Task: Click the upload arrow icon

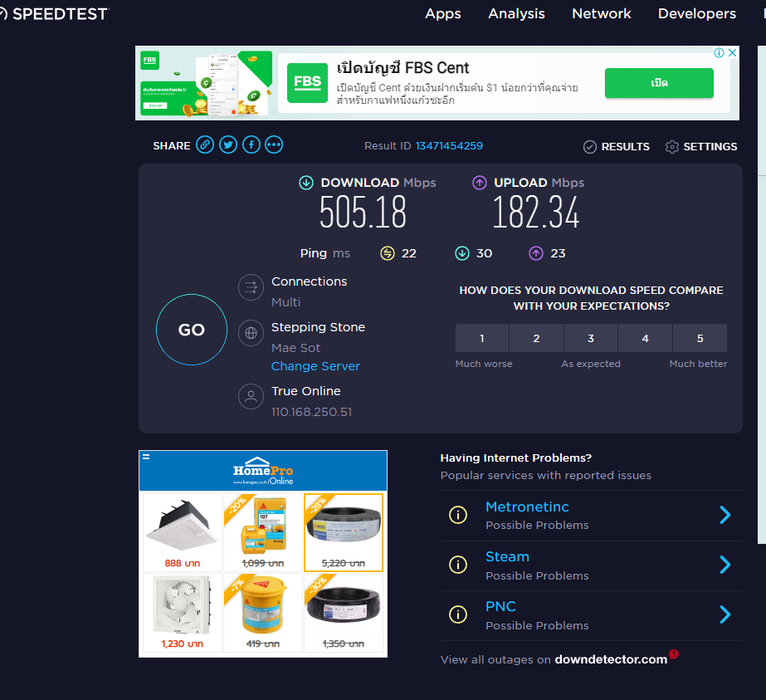Action: pyautogui.click(x=479, y=183)
